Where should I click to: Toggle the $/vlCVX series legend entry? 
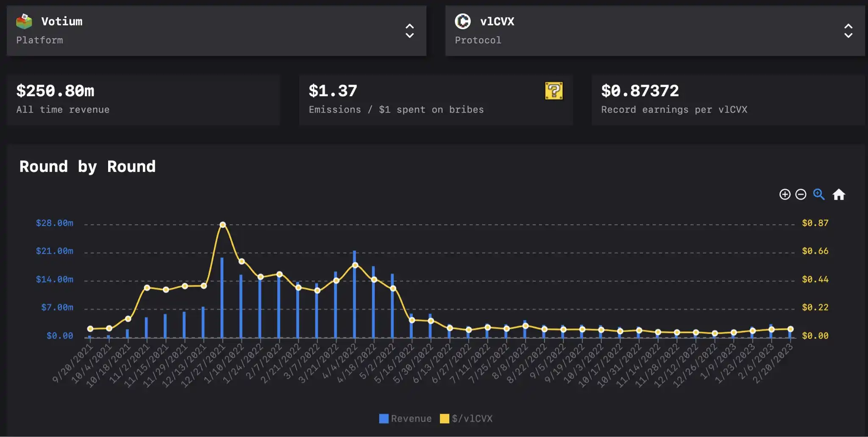point(466,418)
